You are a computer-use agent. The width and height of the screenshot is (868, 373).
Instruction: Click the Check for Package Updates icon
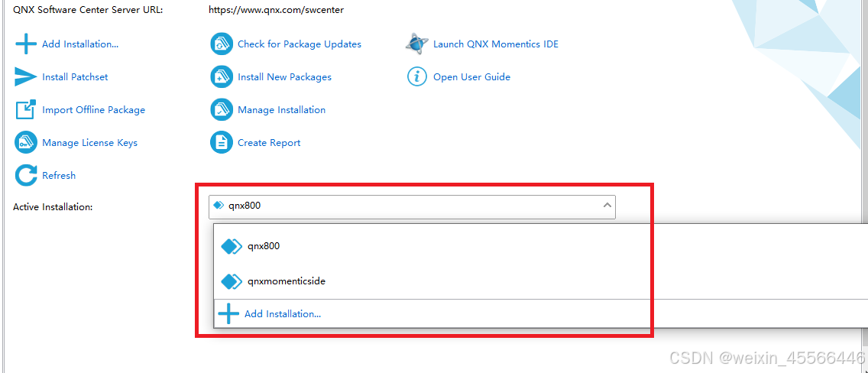(222, 44)
